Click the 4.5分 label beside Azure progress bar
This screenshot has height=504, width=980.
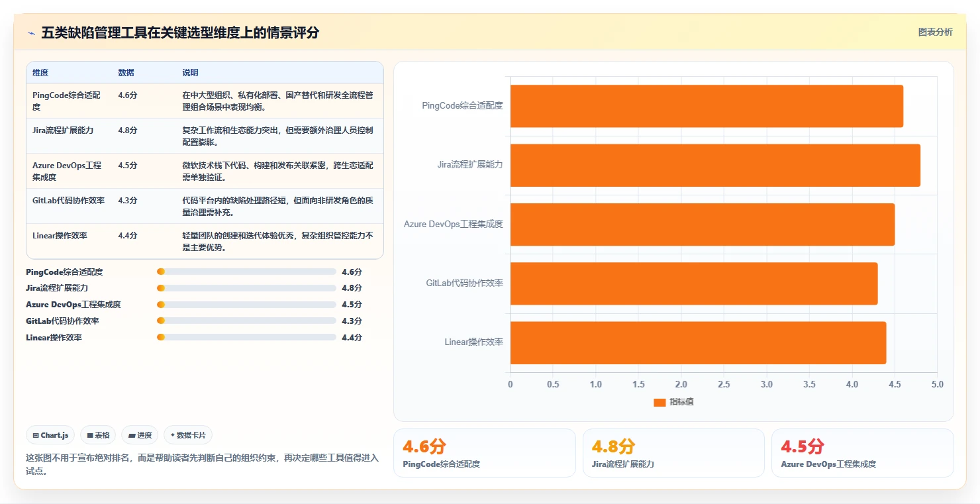[352, 305]
